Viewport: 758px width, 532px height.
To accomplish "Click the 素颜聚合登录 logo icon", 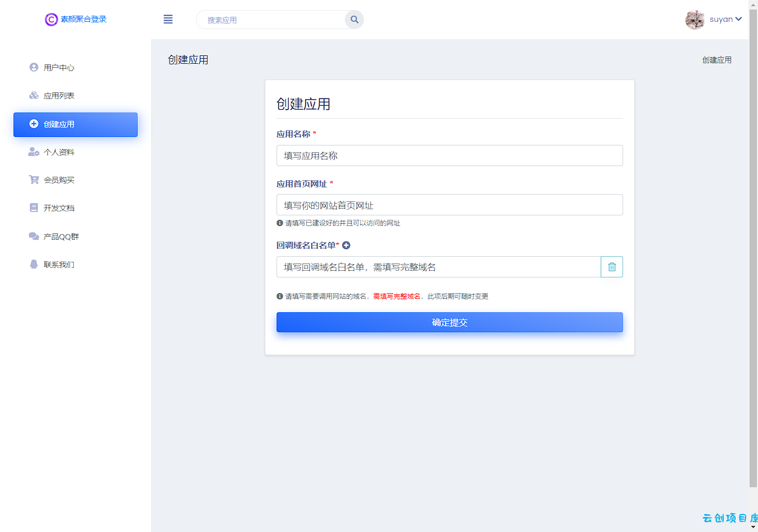I will (51, 20).
